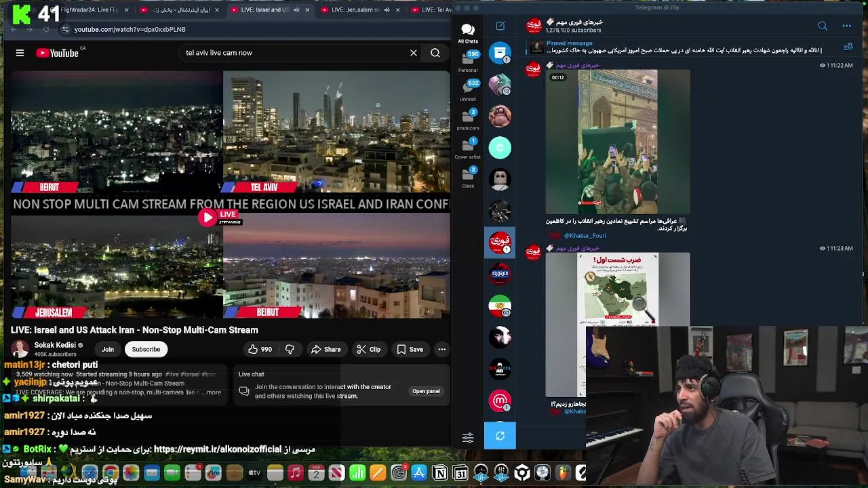This screenshot has height=488, width=868.
Task: Open Telegram Archived Chats entry
Action: tap(500, 54)
